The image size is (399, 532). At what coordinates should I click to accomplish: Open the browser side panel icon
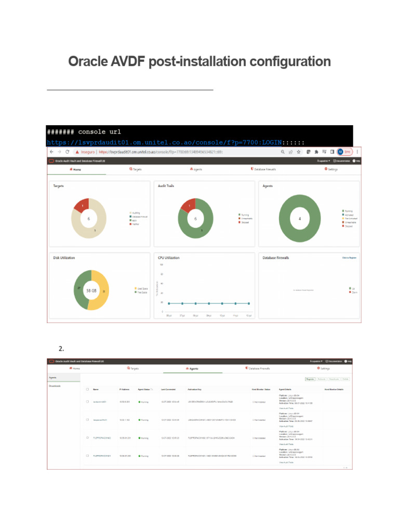click(332, 152)
